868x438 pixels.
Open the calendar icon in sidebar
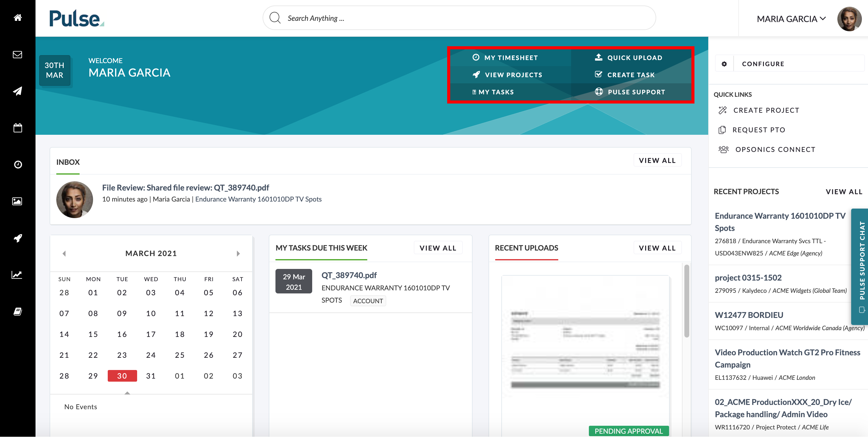(17, 128)
